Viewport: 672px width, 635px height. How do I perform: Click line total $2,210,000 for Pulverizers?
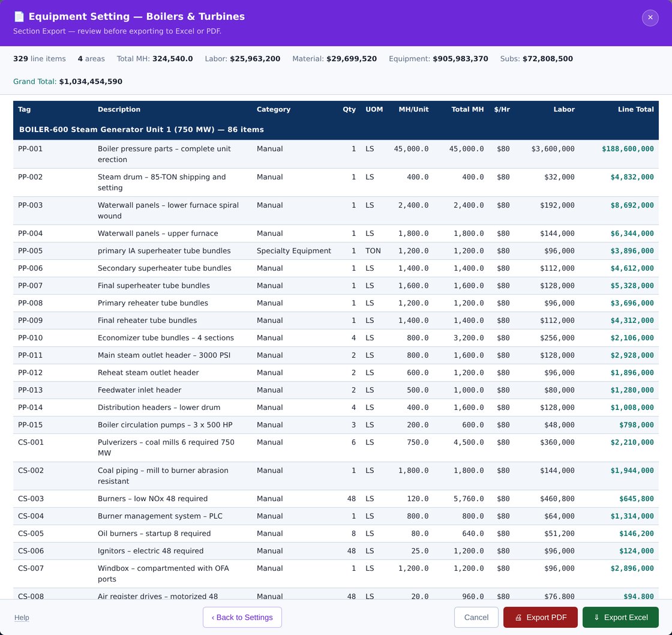click(632, 442)
